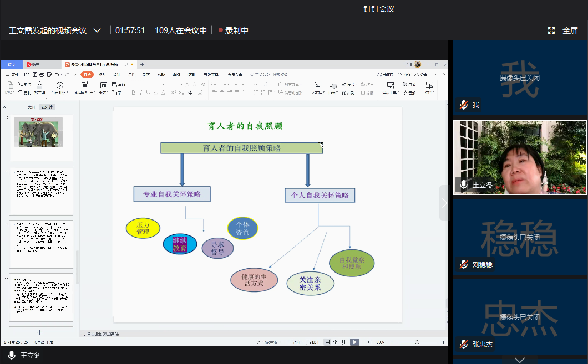Click the add new slide plus button
This screenshot has height=364, width=588.
(39, 332)
